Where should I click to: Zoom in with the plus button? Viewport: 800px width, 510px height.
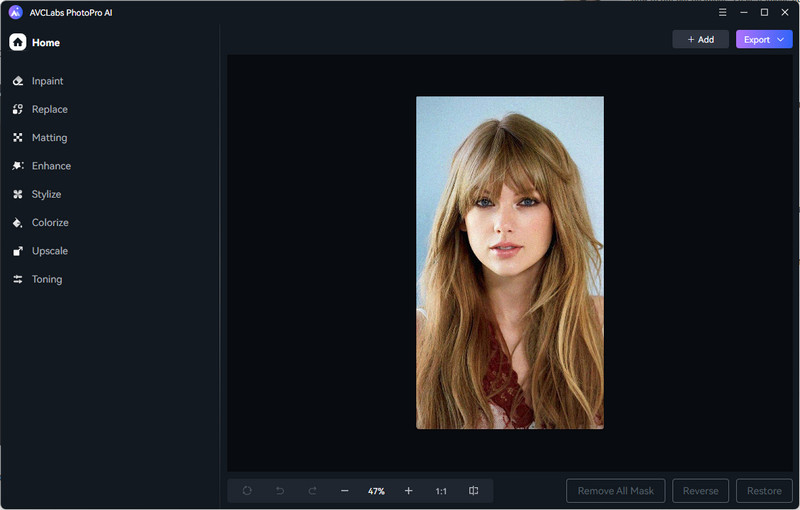point(408,491)
